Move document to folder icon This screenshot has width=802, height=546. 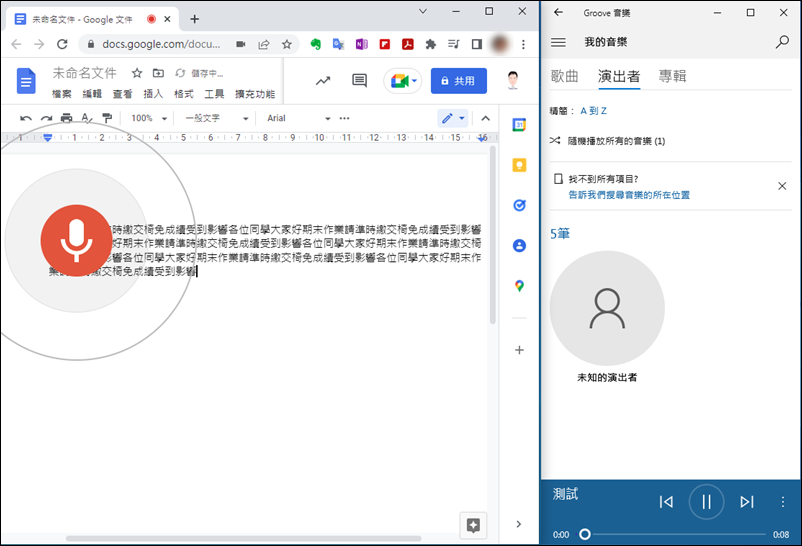159,73
